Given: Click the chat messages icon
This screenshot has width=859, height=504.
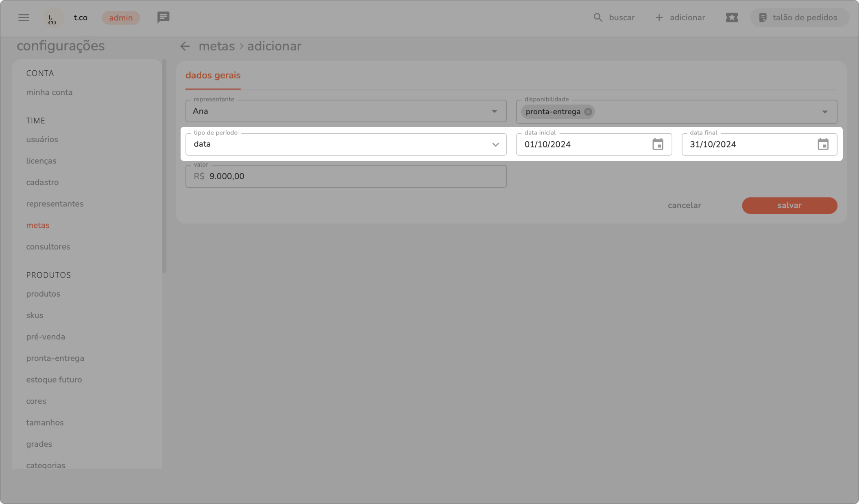Looking at the screenshot, I should click(x=163, y=17).
